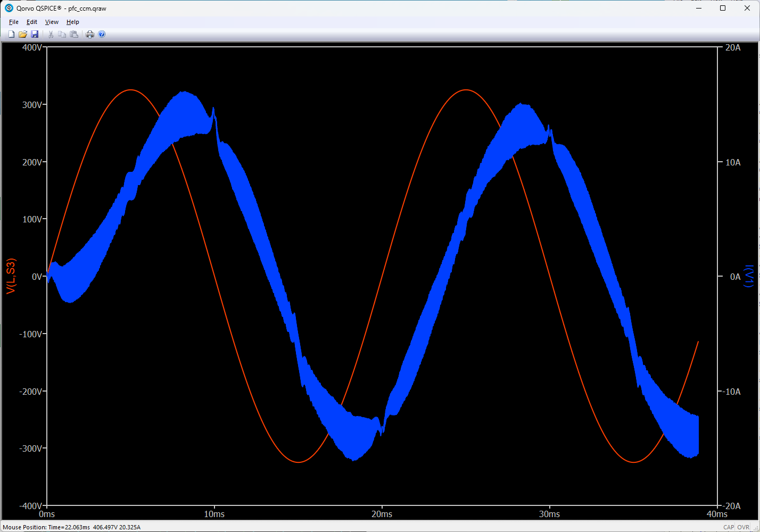Click the CAP indicator in status bar
The height and width of the screenshot is (532, 760).
point(729,527)
